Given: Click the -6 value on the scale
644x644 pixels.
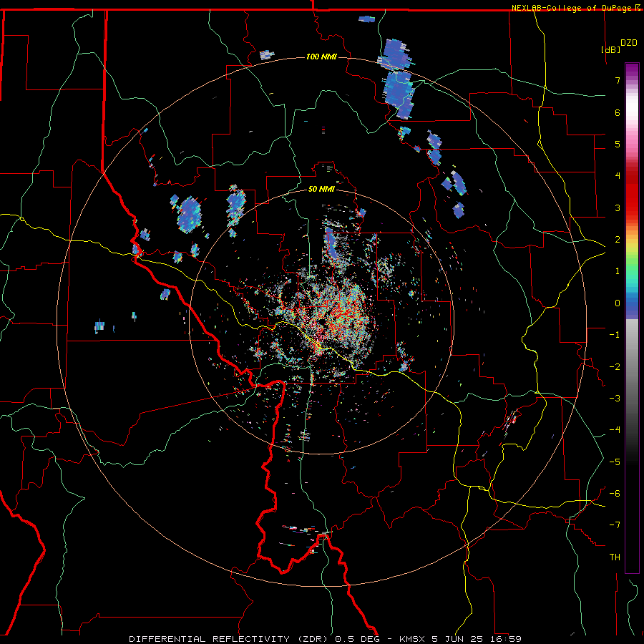Looking at the screenshot, I should click(x=615, y=494).
